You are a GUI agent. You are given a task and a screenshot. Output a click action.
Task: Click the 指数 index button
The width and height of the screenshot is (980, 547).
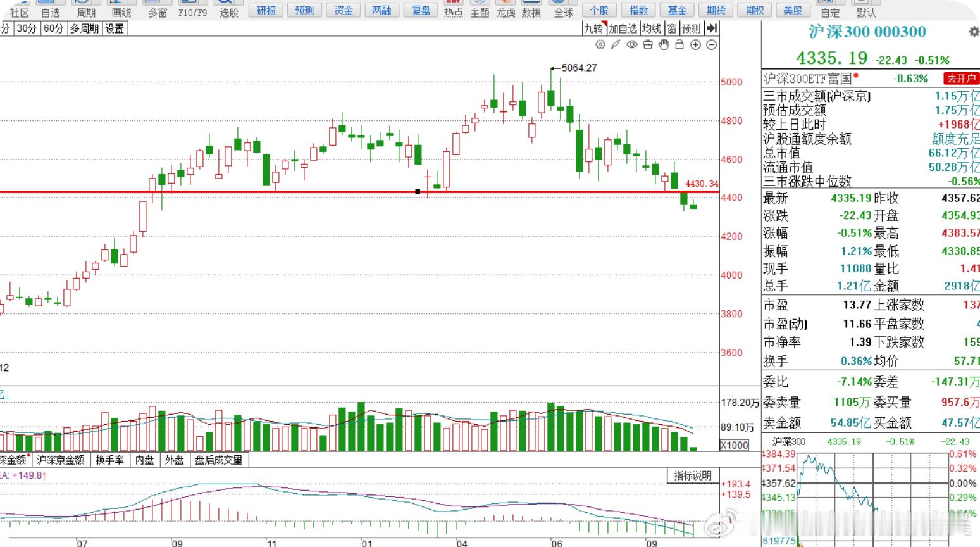[x=638, y=10]
